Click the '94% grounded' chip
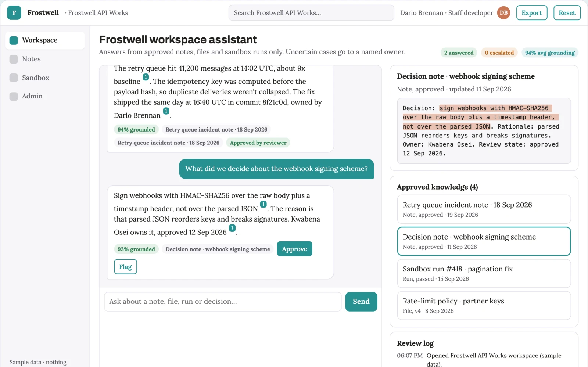 coord(136,130)
